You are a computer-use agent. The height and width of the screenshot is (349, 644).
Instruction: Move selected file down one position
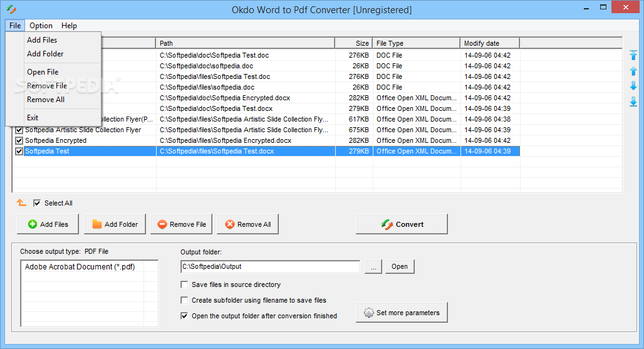pyautogui.click(x=633, y=85)
